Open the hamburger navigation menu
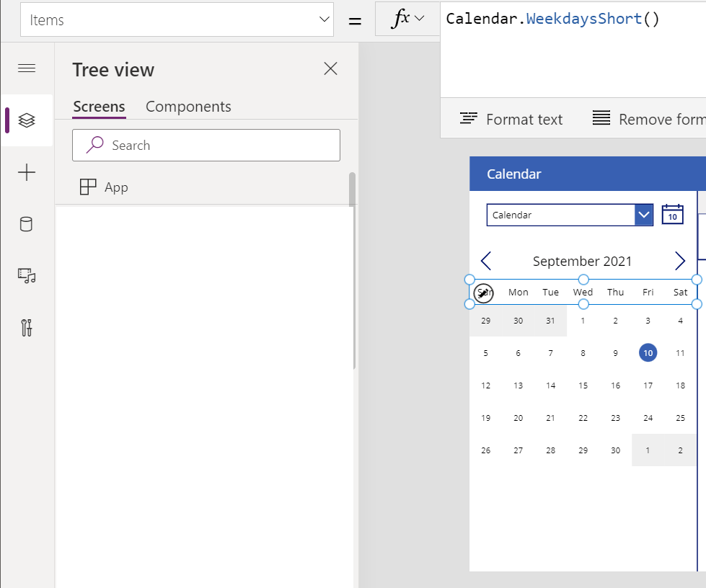This screenshot has width=706, height=588. (27, 68)
